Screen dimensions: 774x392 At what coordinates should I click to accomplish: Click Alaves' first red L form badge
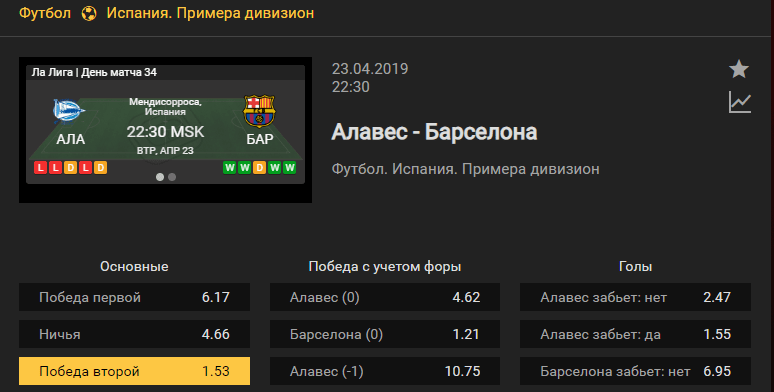(x=40, y=167)
